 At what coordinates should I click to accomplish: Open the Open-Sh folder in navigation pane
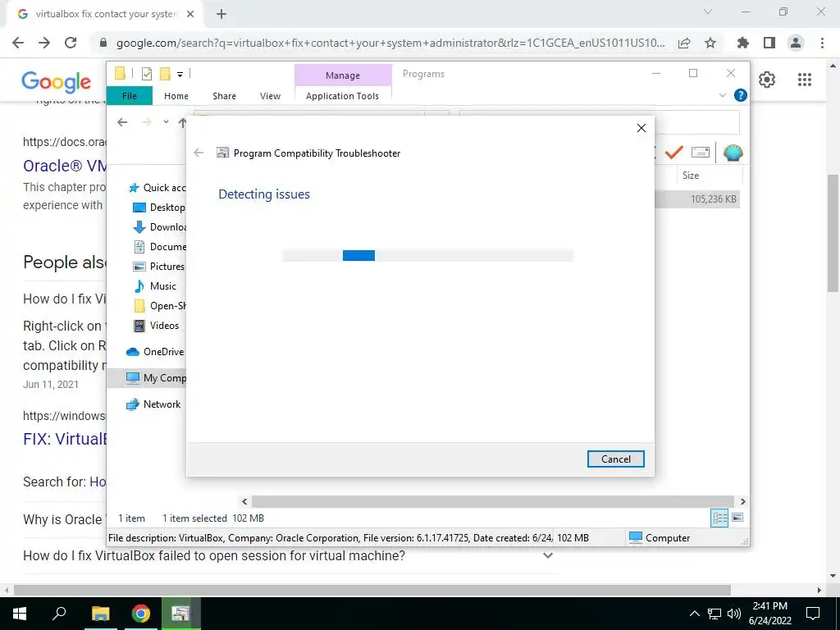point(159,306)
